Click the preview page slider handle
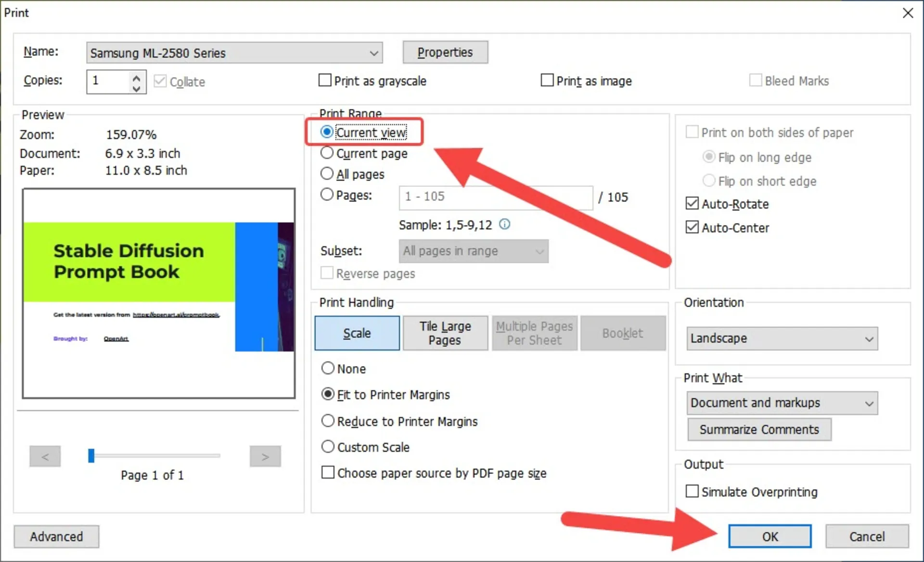 pos(91,456)
